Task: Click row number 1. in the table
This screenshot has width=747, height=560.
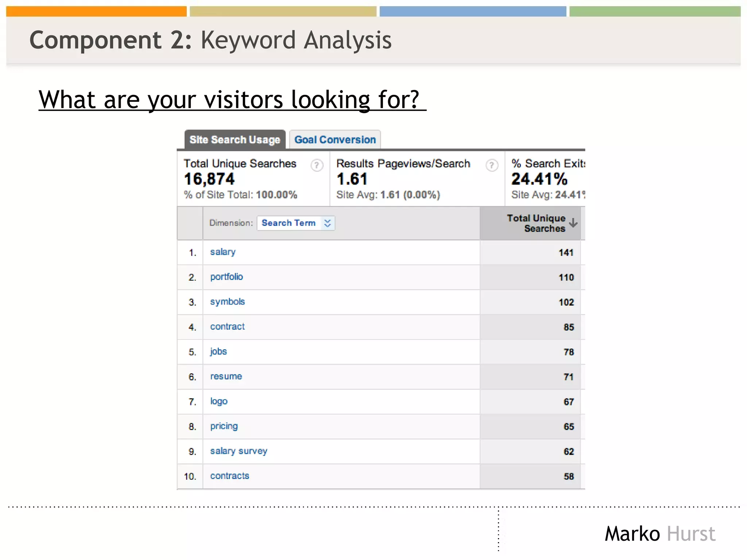Action: (193, 253)
